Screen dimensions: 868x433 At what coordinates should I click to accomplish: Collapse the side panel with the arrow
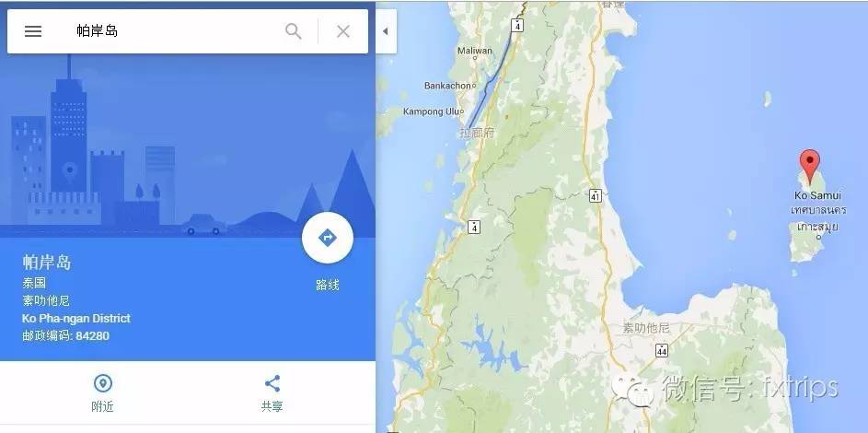386,31
